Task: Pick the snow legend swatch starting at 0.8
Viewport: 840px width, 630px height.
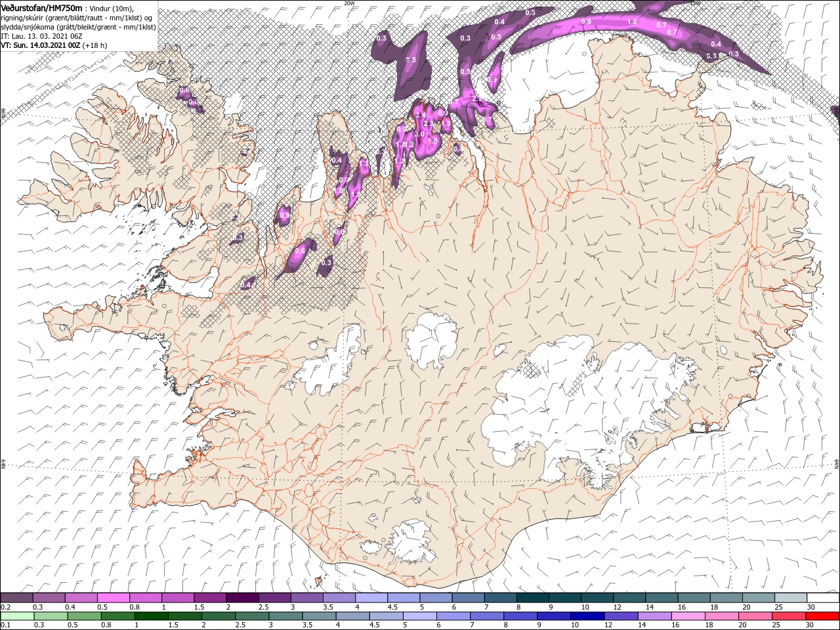Action: (x=146, y=598)
